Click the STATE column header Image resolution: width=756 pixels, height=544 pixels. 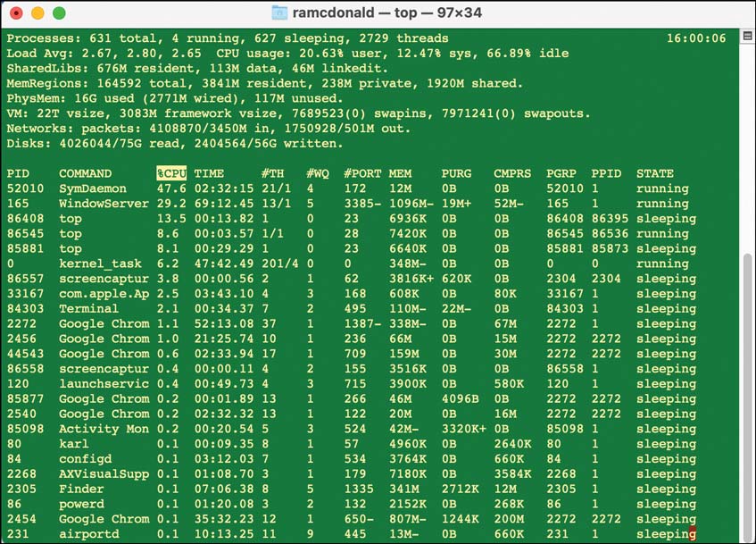coord(655,173)
